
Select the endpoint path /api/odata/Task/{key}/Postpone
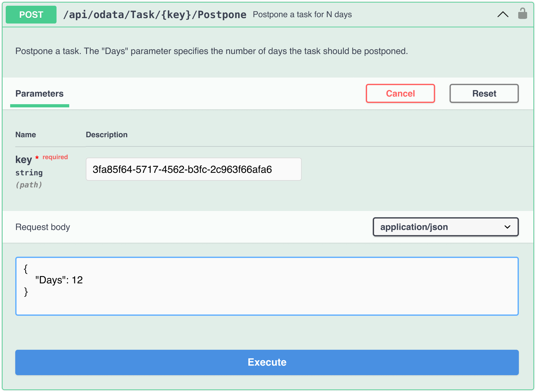(155, 14)
